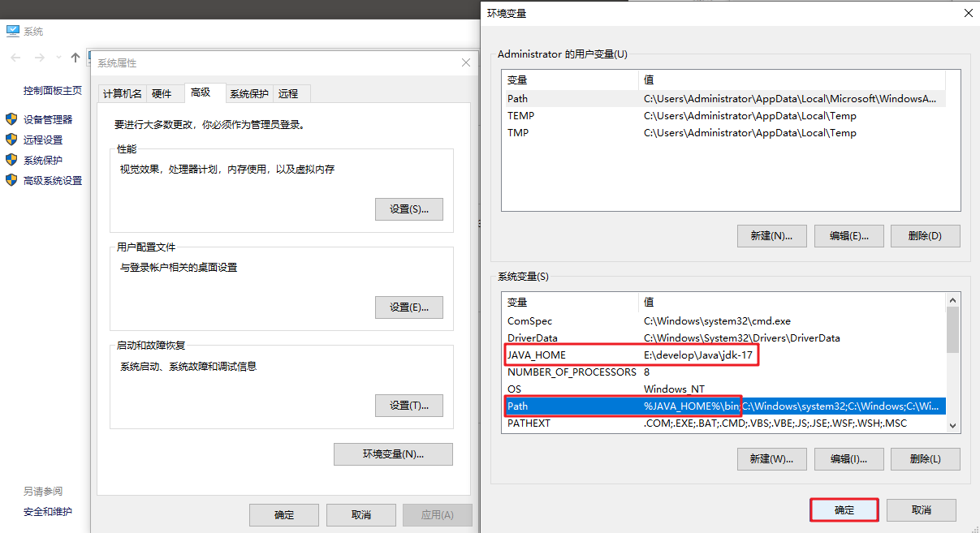980x533 pixels.
Task: Click the back arrow in the 系统 window
Action: point(15,58)
